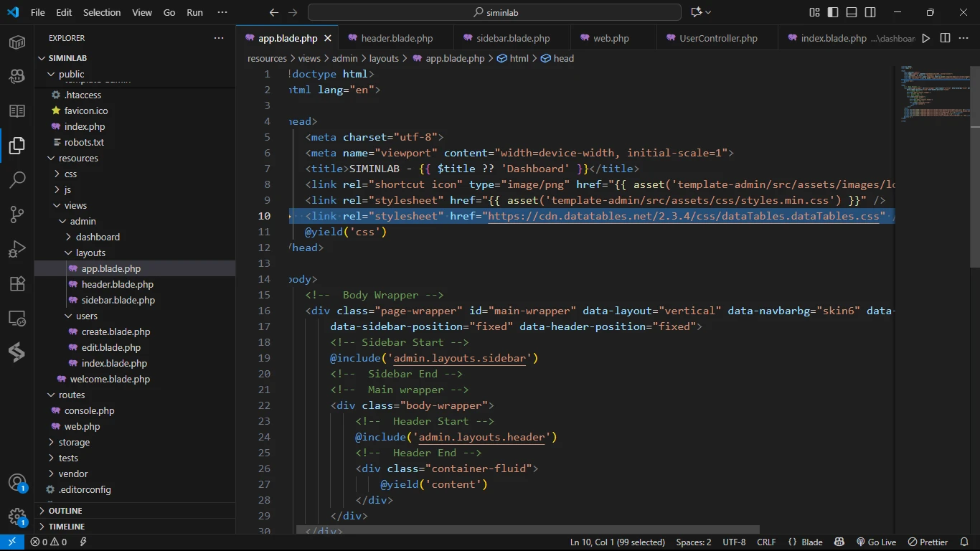Open the Selection menu

[x=102, y=12]
